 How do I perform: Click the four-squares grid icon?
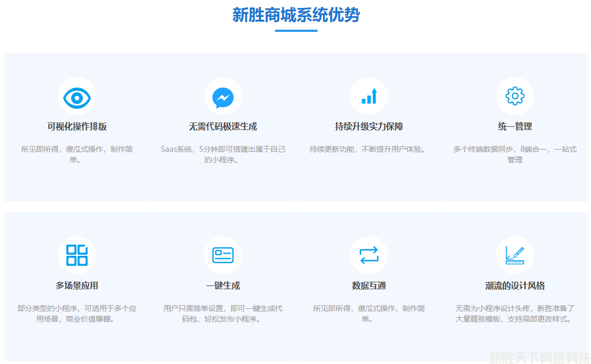[77, 255]
